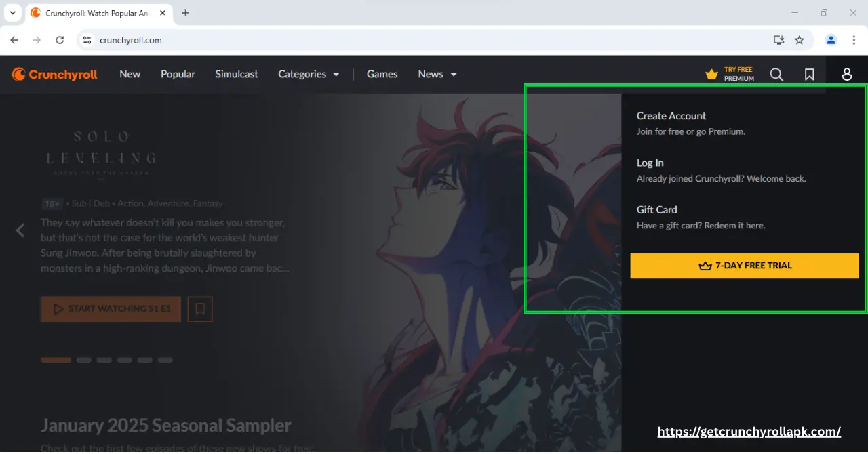868x454 pixels.
Task: Open the search magnifier icon
Action: [x=776, y=75]
